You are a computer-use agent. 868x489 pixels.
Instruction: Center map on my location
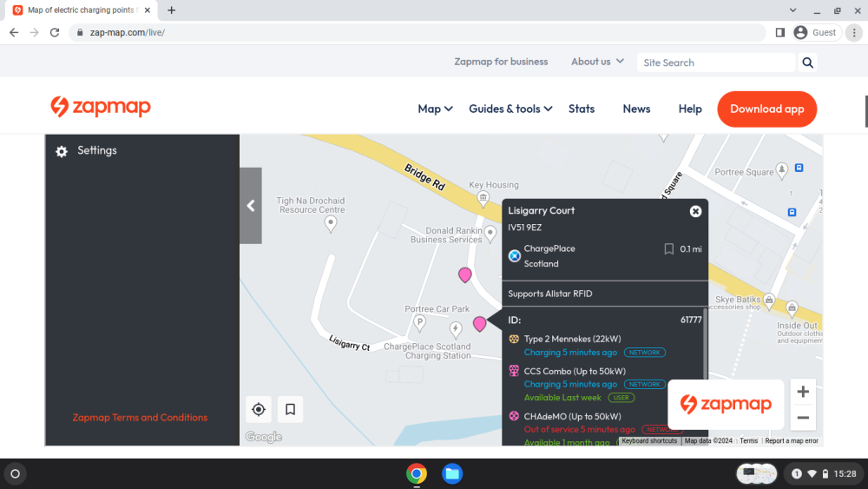[259, 410]
